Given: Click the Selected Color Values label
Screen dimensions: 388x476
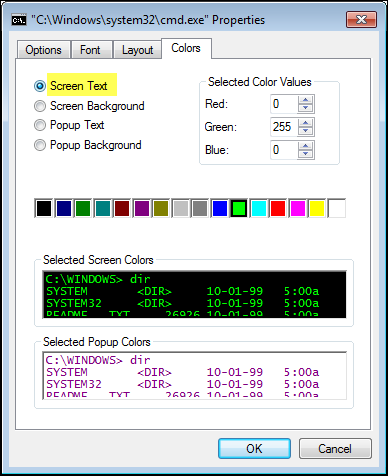Looking at the screenshot, I should [x=260, y=82].
